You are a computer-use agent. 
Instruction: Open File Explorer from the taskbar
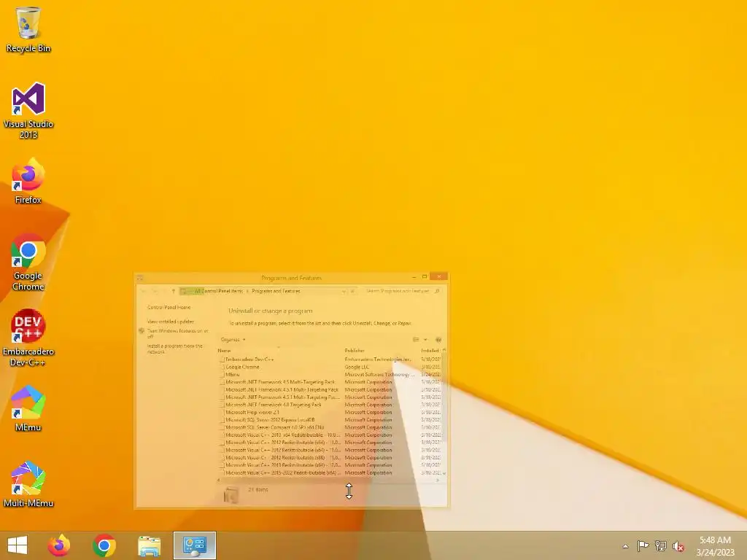[149, 545]
